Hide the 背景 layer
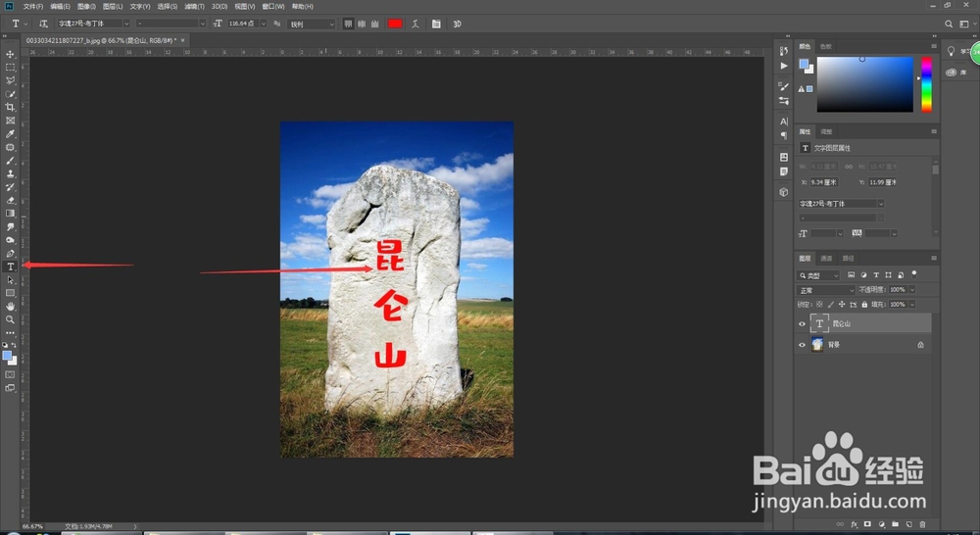The height and width of the screenshot is (535, 980). tap(802, 344)
